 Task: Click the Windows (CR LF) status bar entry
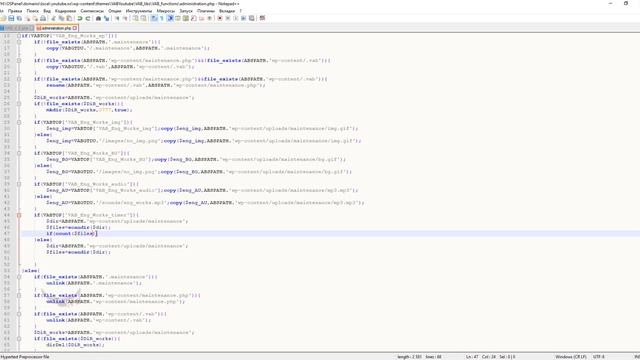pos(571,357)
